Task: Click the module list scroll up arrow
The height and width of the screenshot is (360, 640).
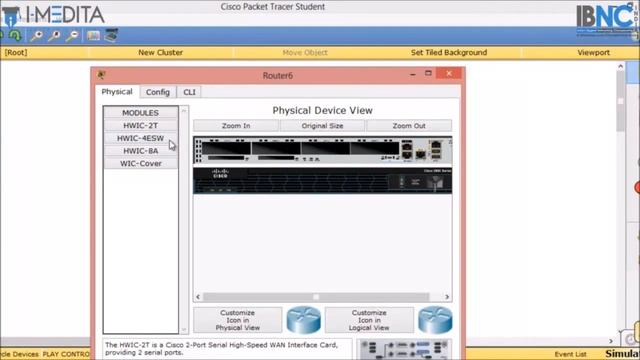Action: point(184,110)
